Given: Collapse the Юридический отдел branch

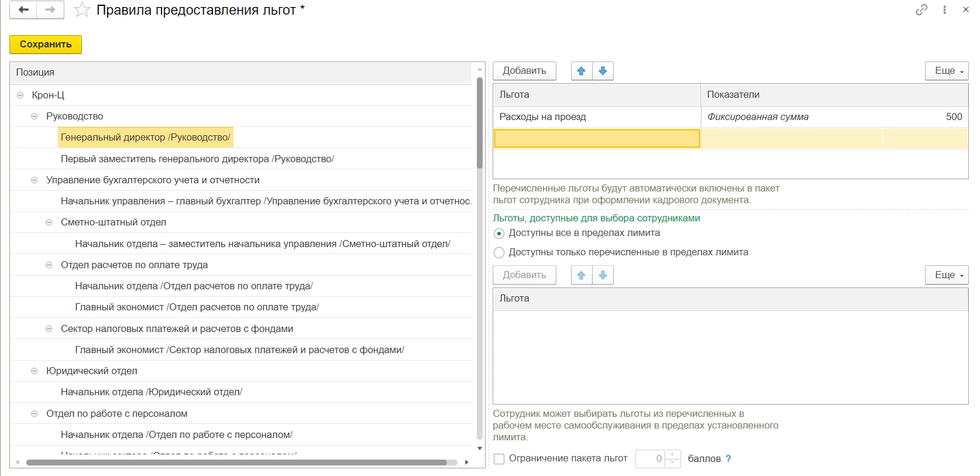Looking at the screenshot, I should (35, 371).
